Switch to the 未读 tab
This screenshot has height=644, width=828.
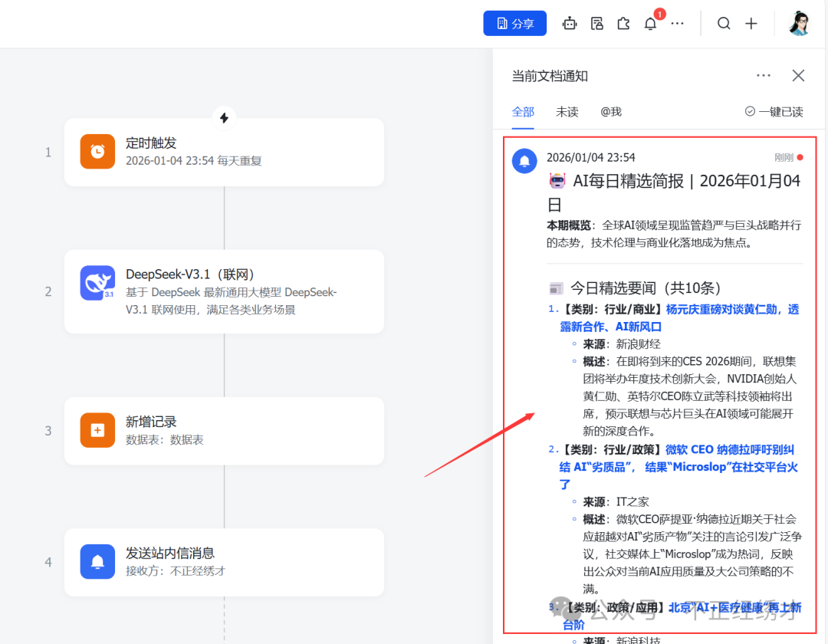(x=567, y=112)
